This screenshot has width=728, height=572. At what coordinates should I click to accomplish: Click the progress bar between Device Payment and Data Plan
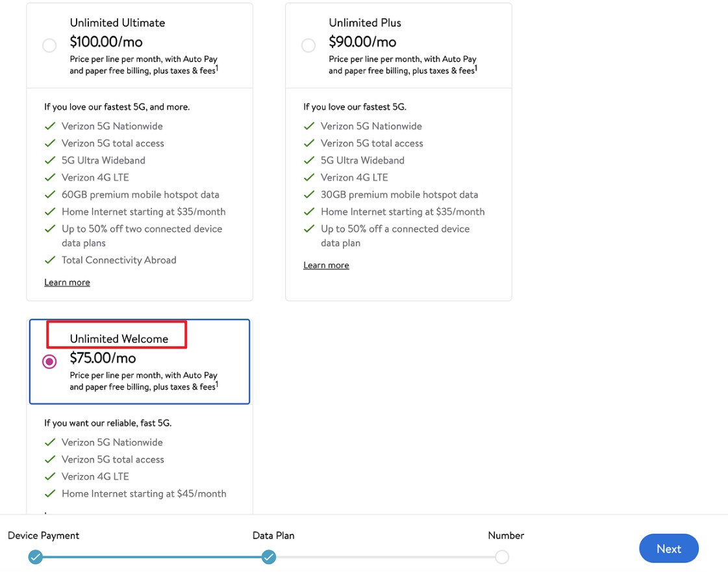(152, 557)
